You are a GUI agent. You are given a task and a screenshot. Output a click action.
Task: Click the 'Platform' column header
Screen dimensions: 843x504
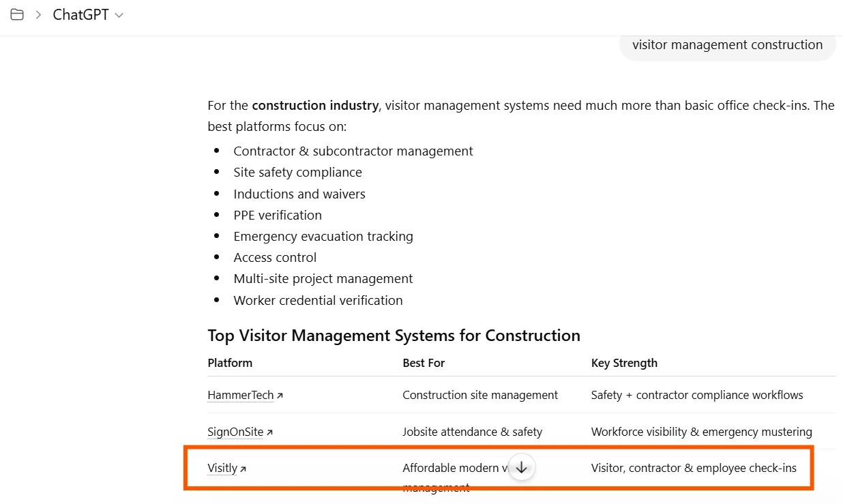tap(230, 363)
